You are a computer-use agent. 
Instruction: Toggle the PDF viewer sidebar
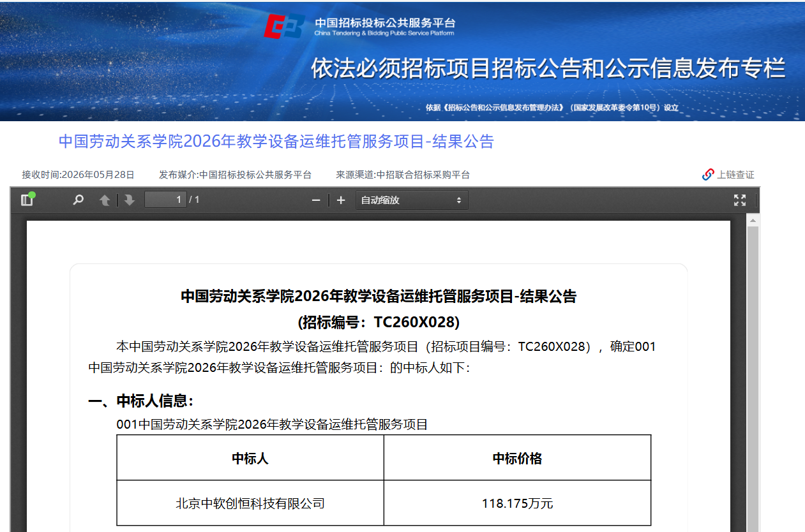27,200
